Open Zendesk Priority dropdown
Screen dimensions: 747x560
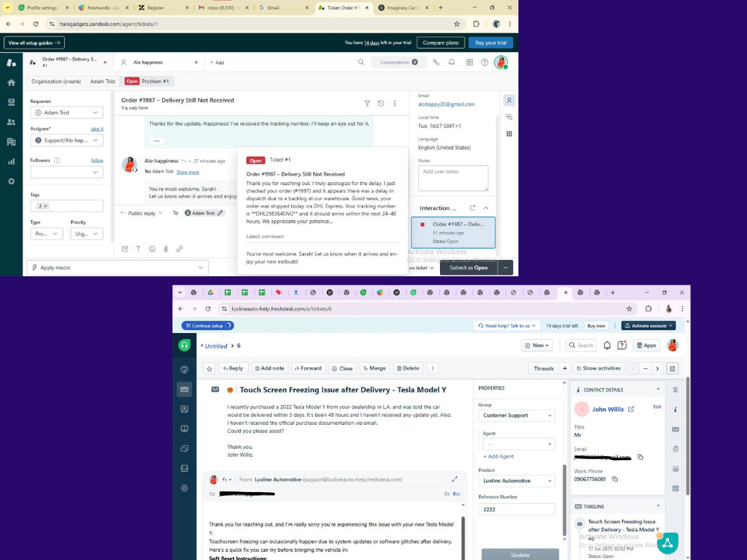click(x=87, y=234)
